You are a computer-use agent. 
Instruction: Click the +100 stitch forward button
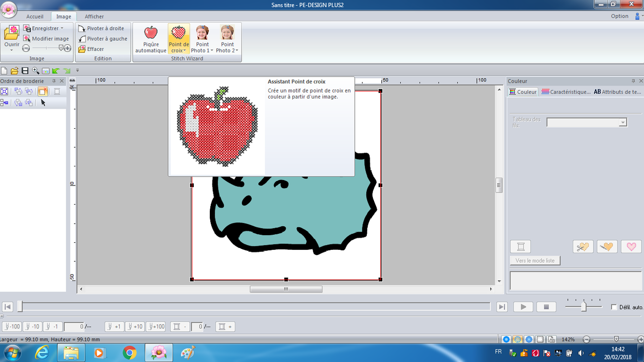click(x=156, y=327)
